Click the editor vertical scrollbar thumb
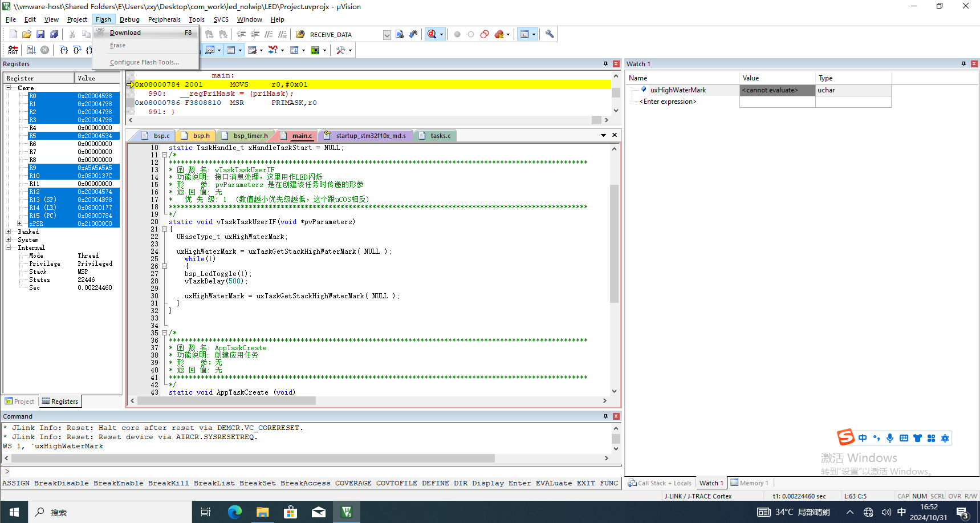Image resolution: width=980 pixels, height=523 pixels. pyautogui.click(x=614, y=244)
